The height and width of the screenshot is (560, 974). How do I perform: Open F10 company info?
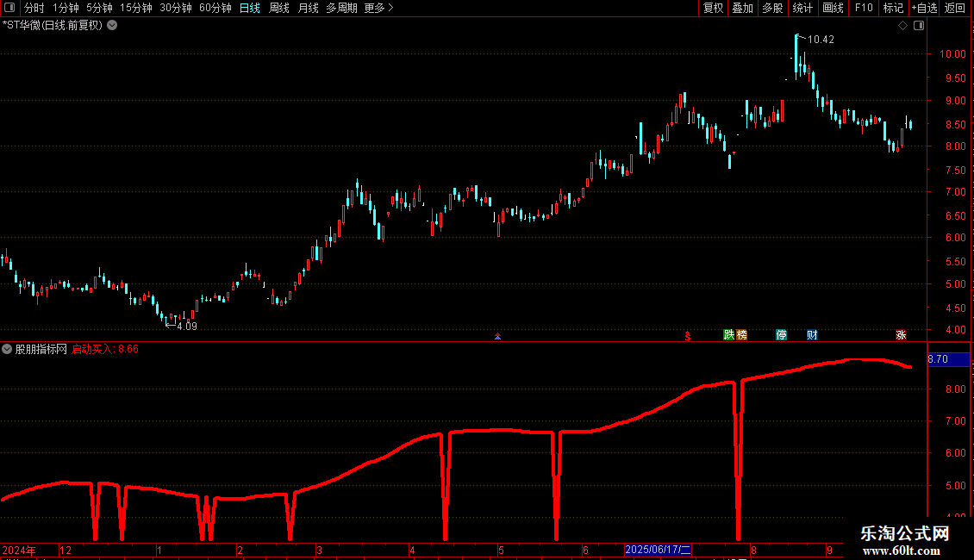(864, 8)
